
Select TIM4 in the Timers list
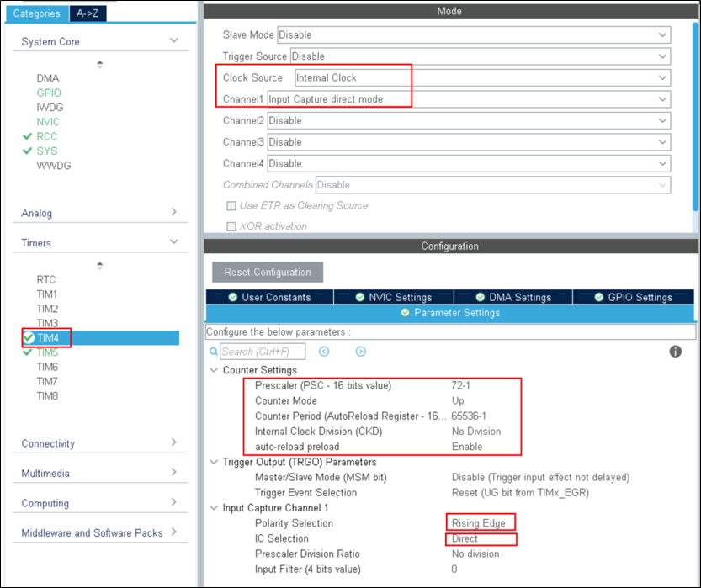[x=47, y=338]
